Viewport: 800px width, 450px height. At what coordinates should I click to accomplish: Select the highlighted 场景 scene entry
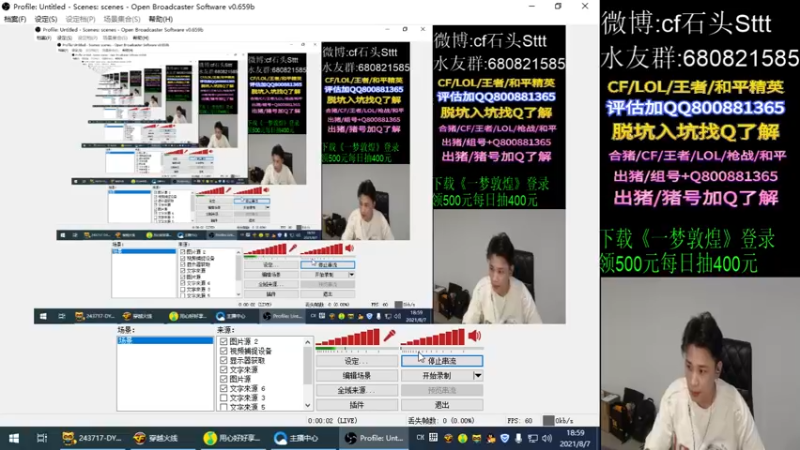click(x=165, y=340)
